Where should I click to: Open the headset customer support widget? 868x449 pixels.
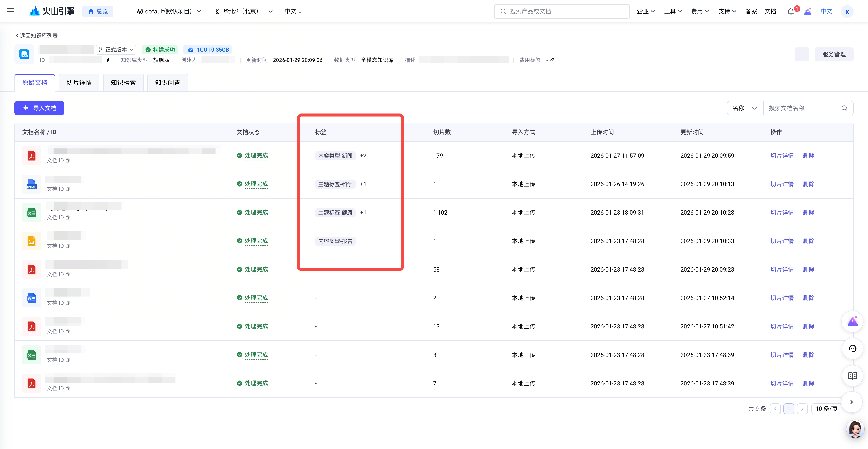[x=852, y=349]
